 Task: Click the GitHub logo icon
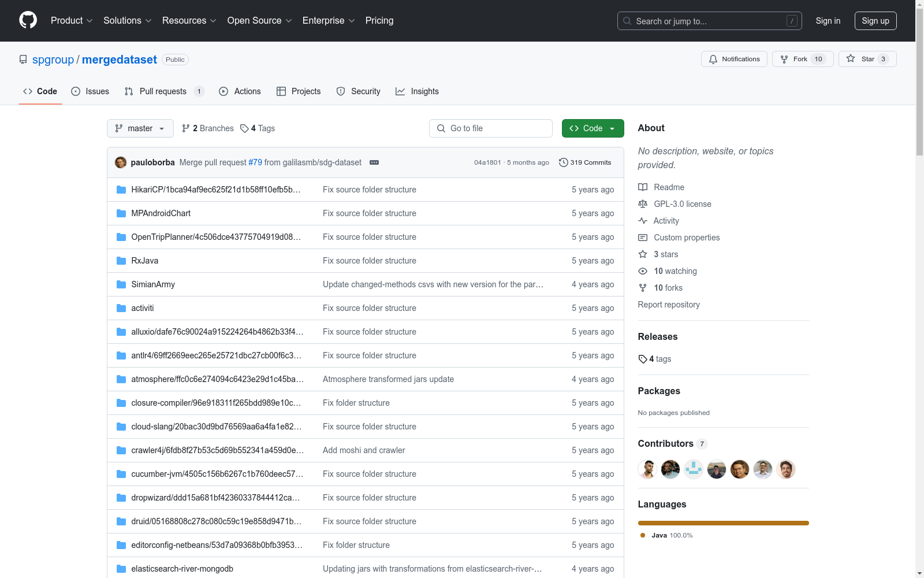pyautogui.click(x=28, y=20)
